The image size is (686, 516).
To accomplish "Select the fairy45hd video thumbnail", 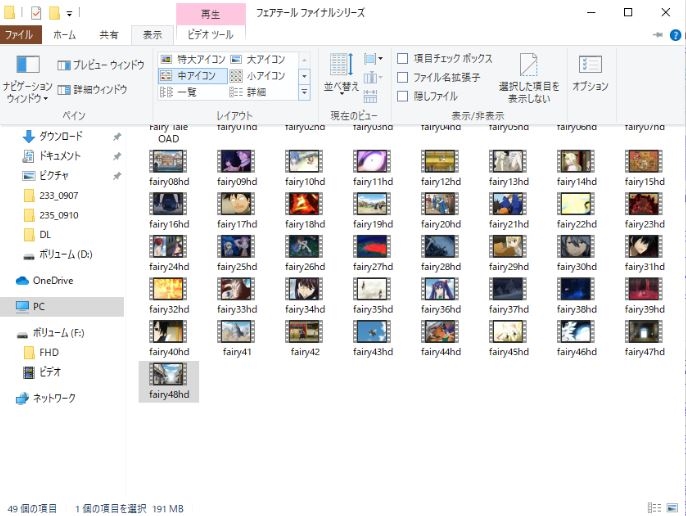I will coord(508,331).
